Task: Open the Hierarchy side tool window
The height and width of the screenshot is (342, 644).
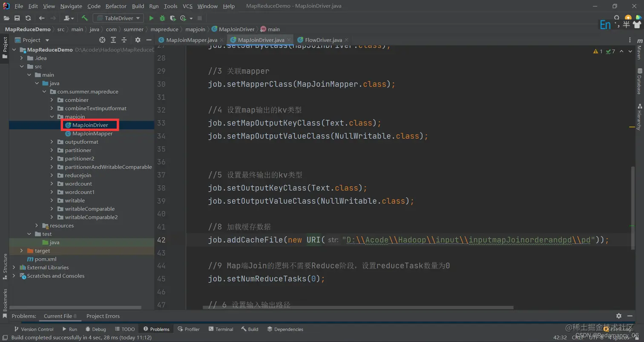Action: 639,116
